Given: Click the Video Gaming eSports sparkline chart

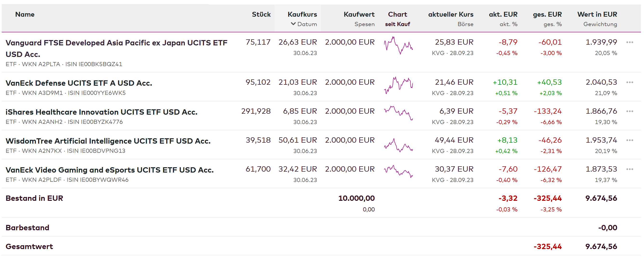Looking at the screenshot, I should pyautogui.click(x=398, y=171).
